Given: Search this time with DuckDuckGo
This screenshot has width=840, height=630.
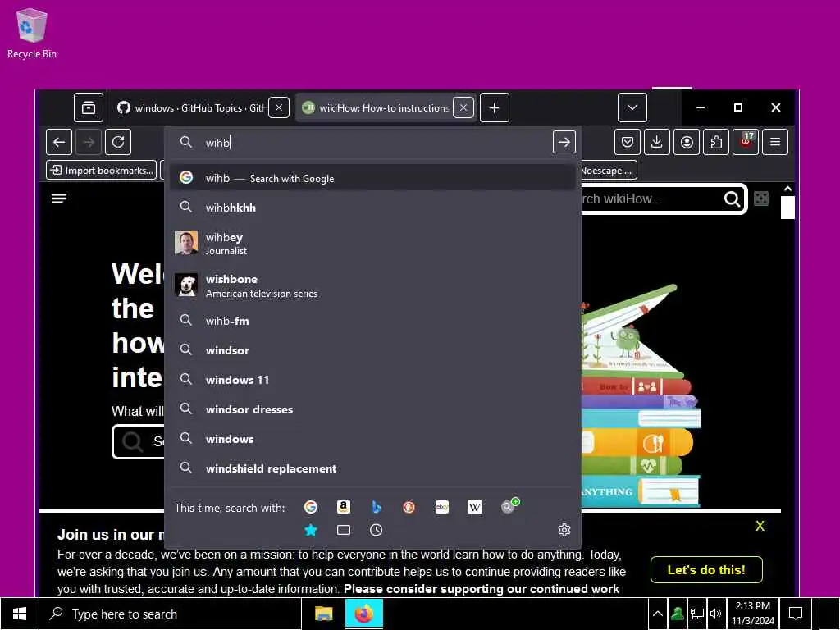Looking at the screenshot, I should (x=409, y=507).
